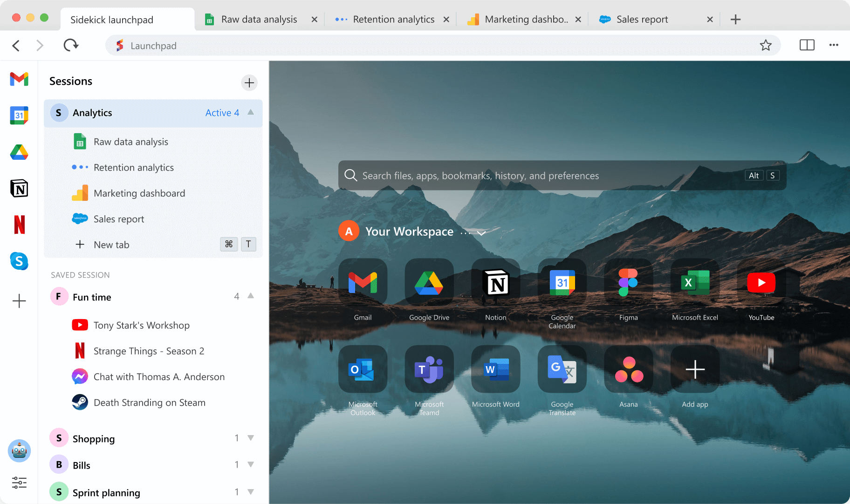Close the Raw data analysis tab
This screenshot has width=850, height=504.
click(315, 20)
